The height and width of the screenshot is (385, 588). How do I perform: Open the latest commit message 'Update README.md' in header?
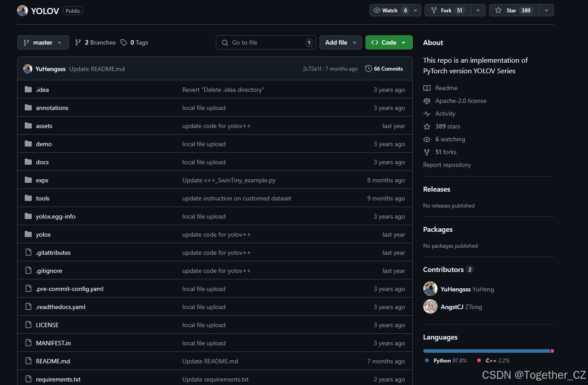point(97,69)
